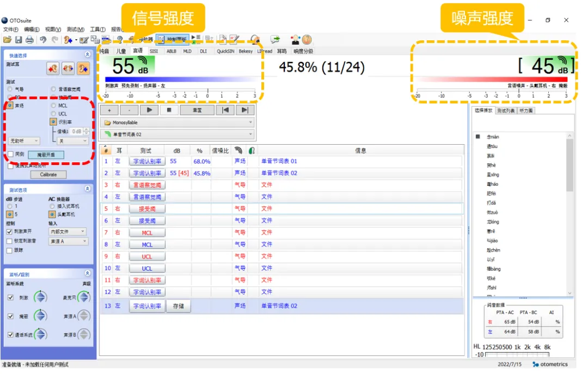
Task: Switch to the QuickSIN tab
Action: click(x=225, y=51)
